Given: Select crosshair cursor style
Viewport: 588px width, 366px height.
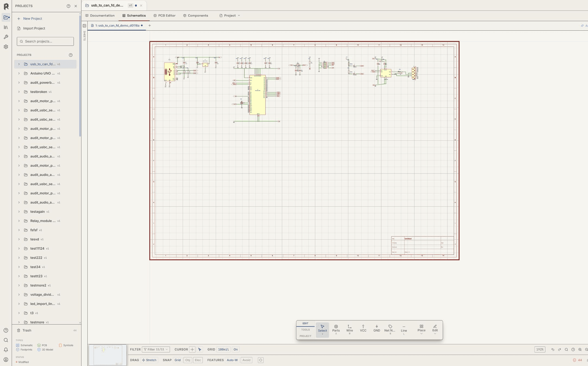Looking at the screenshot, I should click(192, 349).
